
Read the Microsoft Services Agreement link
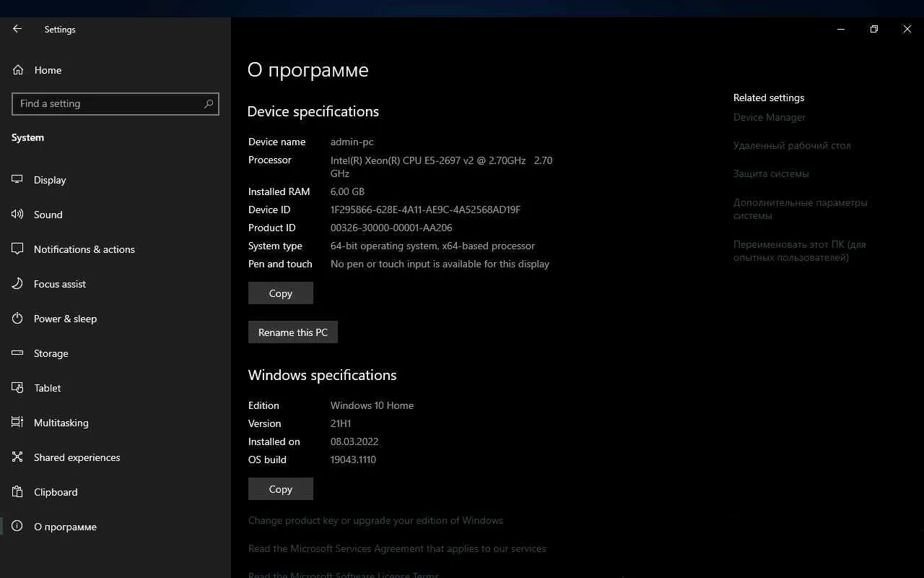(397, 548)
